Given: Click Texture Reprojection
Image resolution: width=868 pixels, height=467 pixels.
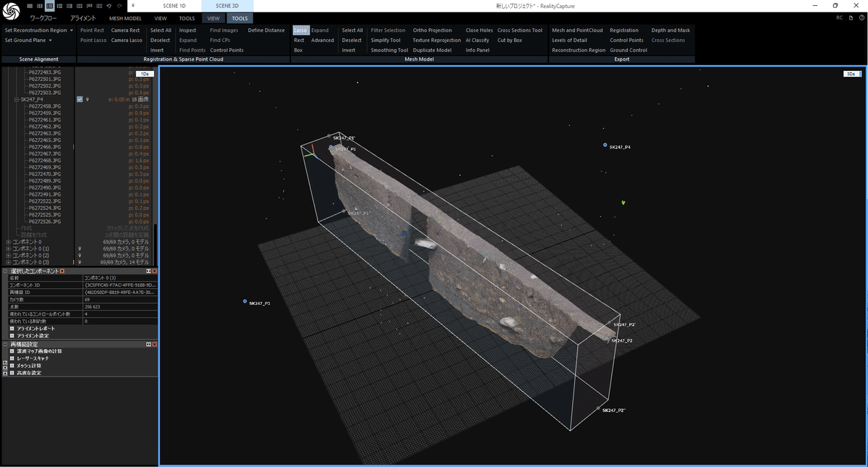Looking at the screenshot, I should 436,41.
